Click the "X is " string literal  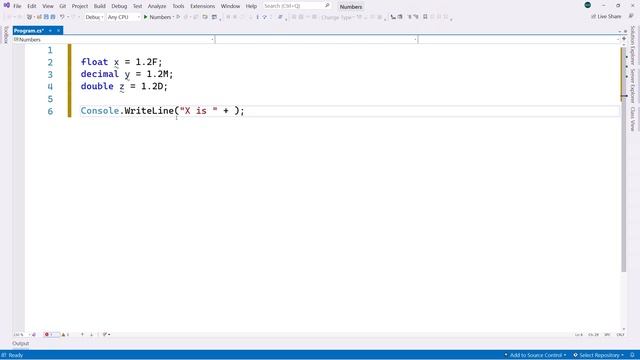click(x=199, y=111)
